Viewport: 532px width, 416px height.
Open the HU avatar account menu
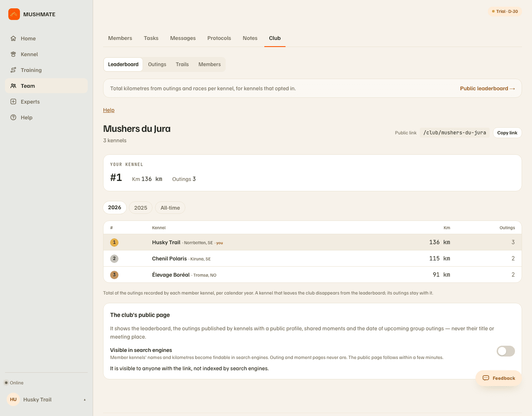pos(13,399)
